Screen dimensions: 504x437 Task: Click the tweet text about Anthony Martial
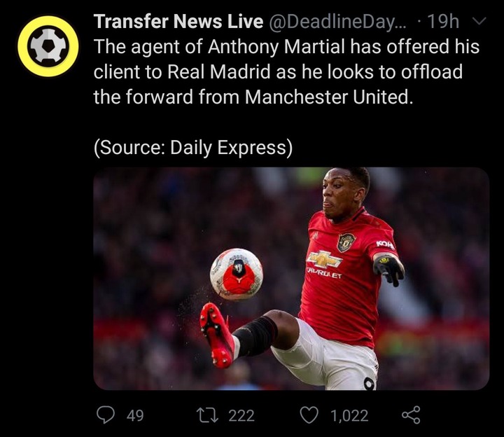click(286, 71)
